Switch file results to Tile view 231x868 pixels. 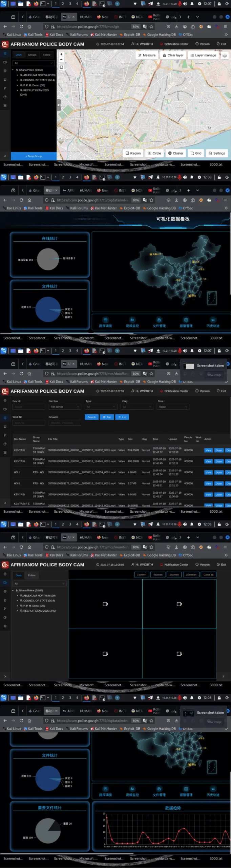107,417
